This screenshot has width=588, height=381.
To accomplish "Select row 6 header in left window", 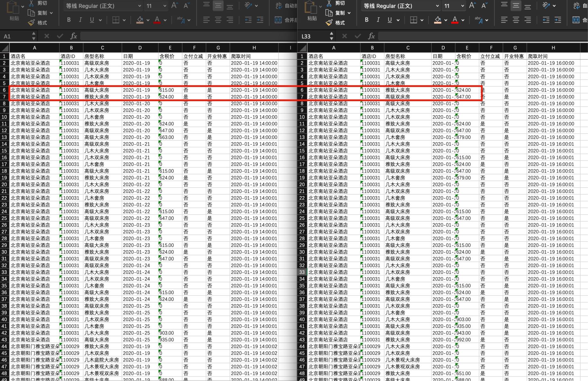I will (4, 90).
